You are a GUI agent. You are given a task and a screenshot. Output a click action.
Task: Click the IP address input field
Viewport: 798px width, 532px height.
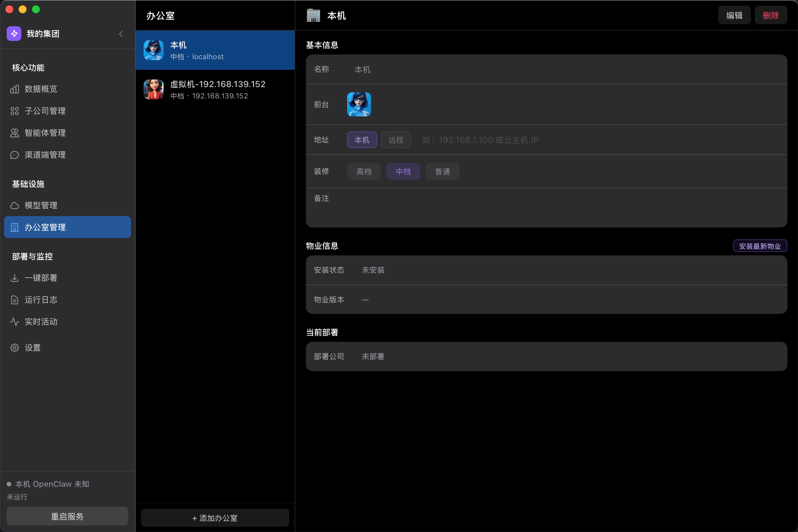click(543, 140)
